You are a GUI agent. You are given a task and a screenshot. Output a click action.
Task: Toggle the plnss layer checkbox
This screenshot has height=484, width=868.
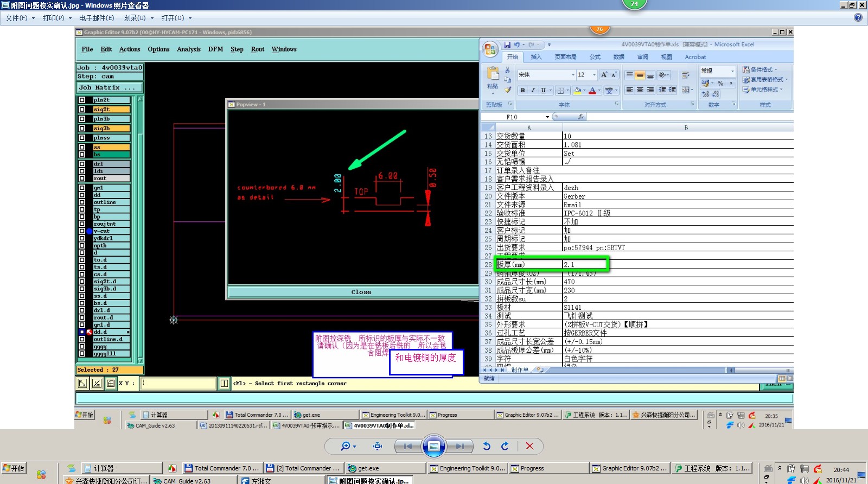click(x=82, y=138)
